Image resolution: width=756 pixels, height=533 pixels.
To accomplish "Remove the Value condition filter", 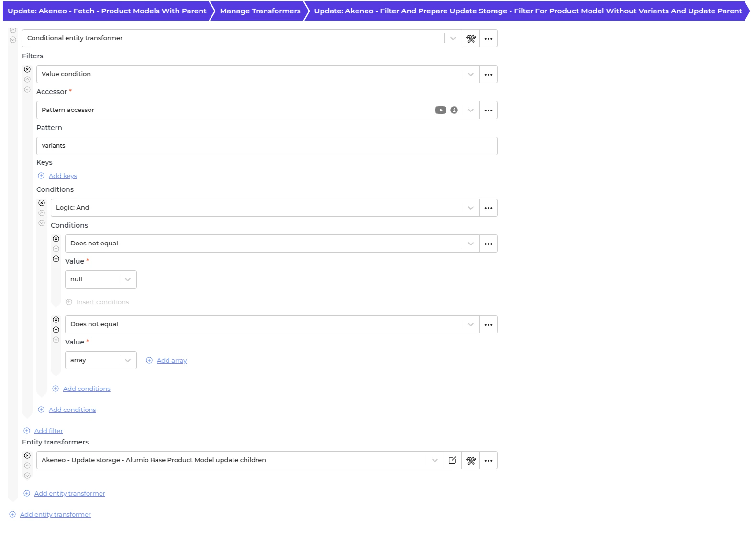I will pyautogui.click(x=27, y=69).
